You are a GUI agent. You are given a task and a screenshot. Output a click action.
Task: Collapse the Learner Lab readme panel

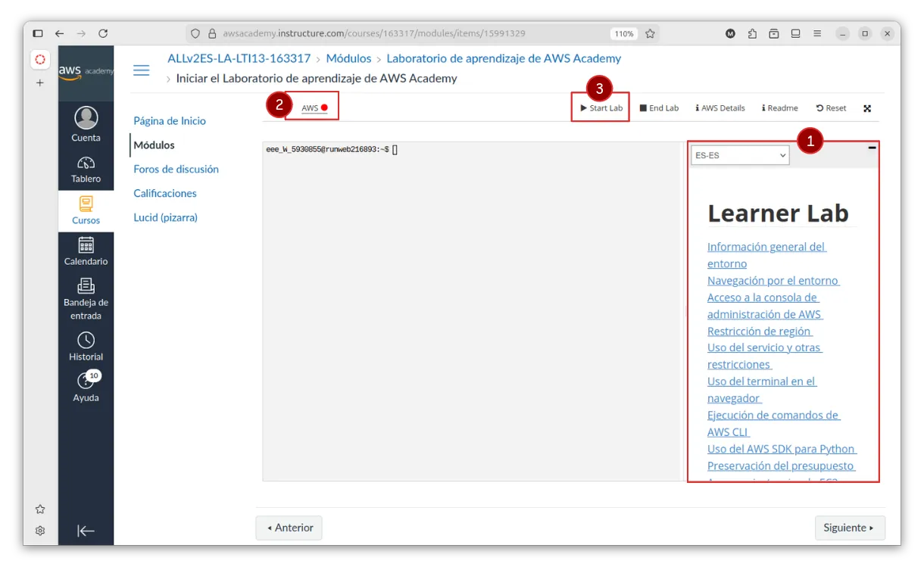tap(872, 148)
